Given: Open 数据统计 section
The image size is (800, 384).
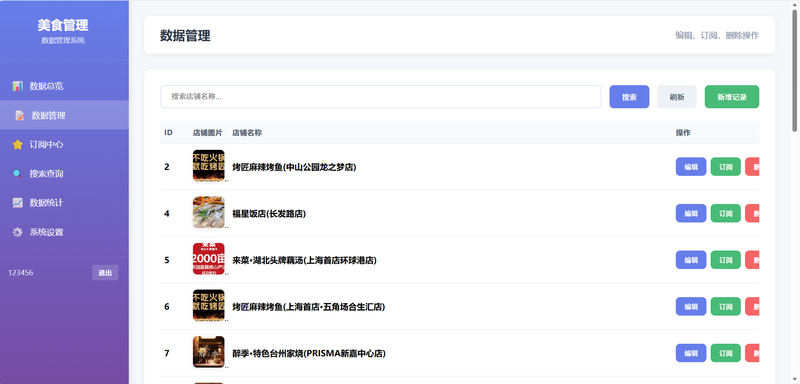Looking at the screenshot, I should coord(64,202).
